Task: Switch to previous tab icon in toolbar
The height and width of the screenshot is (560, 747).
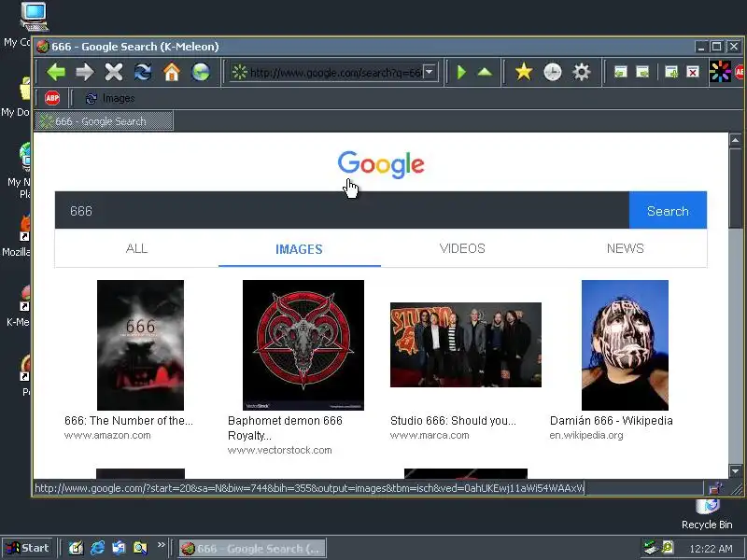Action: tap(620, 72)
